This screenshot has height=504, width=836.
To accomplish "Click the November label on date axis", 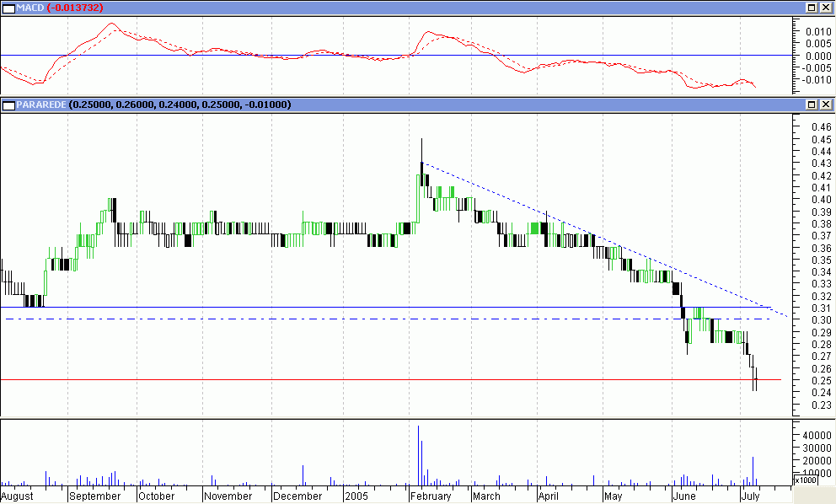I will click(228, 496).
